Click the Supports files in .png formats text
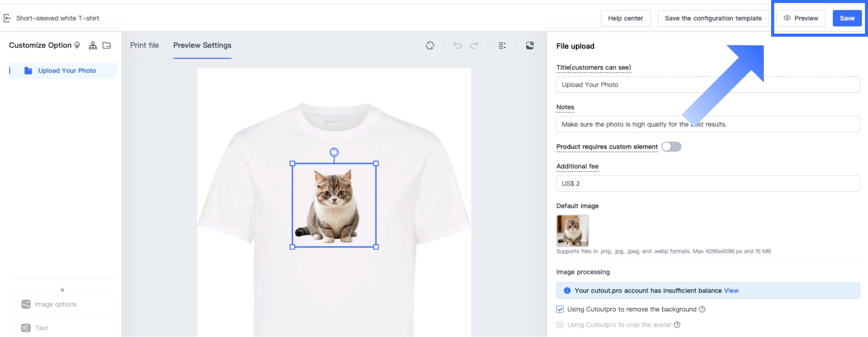Screen dimensions: 868x337 tap(663, 251)
